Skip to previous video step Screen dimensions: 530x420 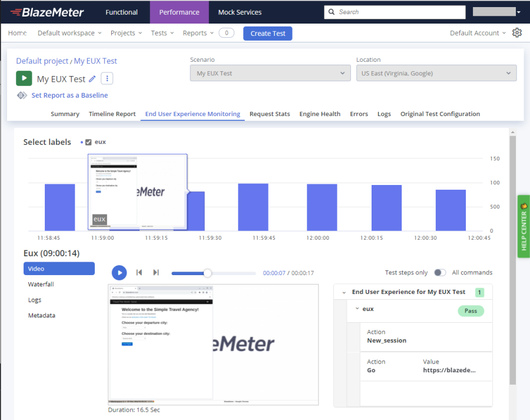tap(139, 272)
